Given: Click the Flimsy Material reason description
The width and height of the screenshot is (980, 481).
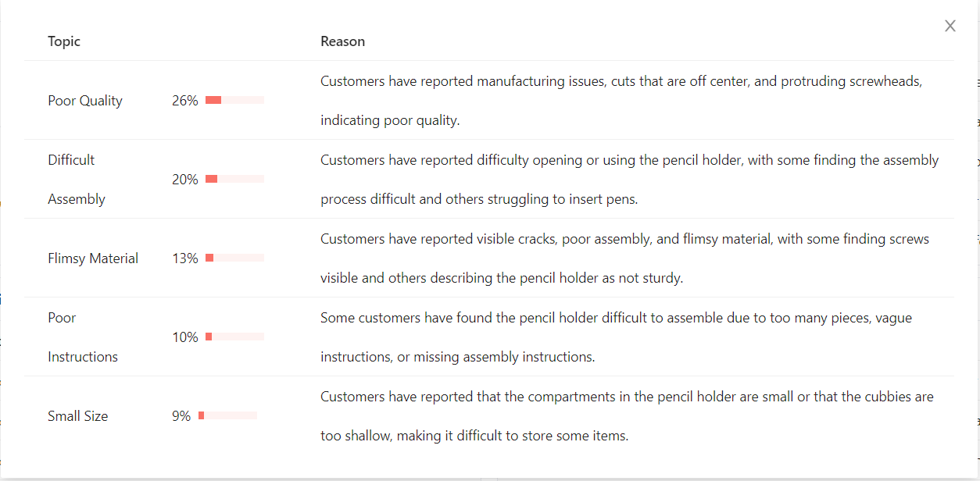Looking at the screenshot, I should pos(624,258).
